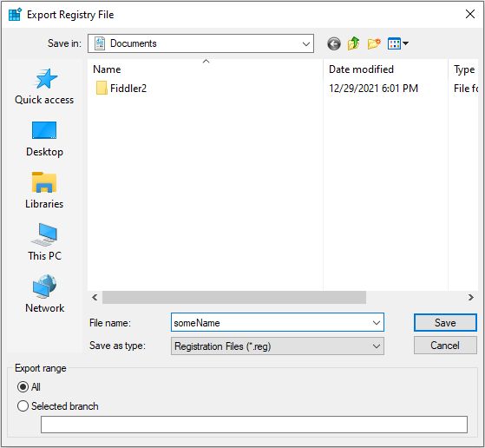Screen dimensions: 485x448
Task: Sort files by Type column
Action: 464,69
